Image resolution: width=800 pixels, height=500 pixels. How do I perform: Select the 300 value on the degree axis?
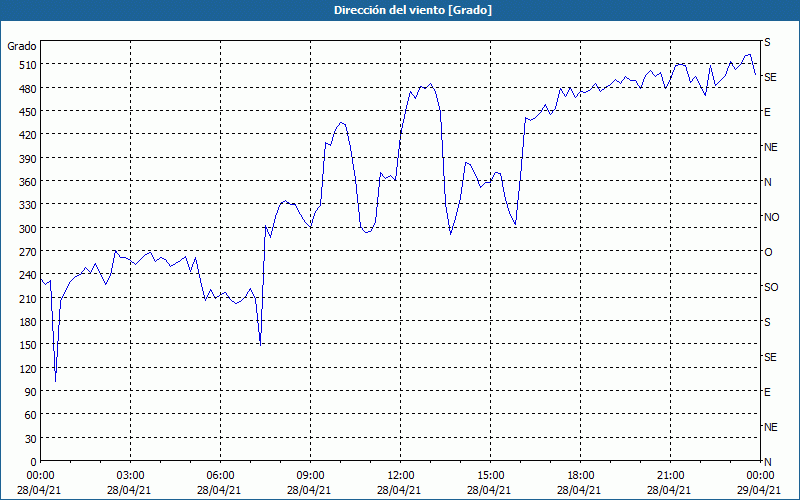[x=29, y=229]
